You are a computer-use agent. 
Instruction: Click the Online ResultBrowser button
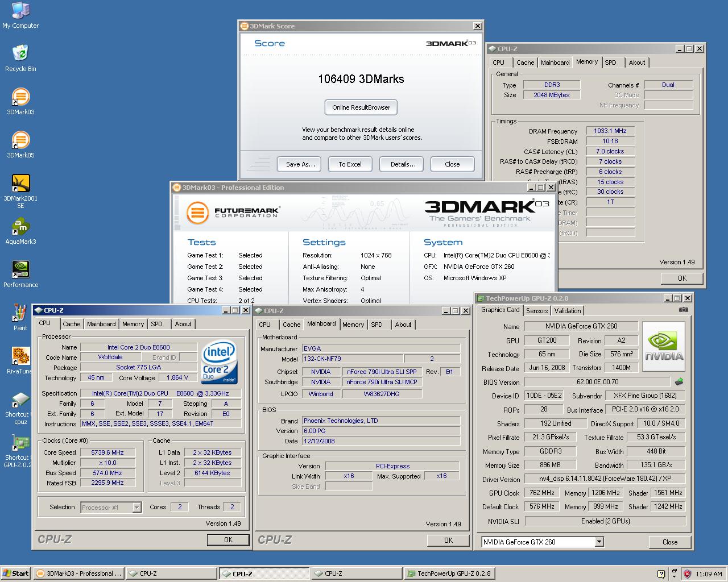361,107
